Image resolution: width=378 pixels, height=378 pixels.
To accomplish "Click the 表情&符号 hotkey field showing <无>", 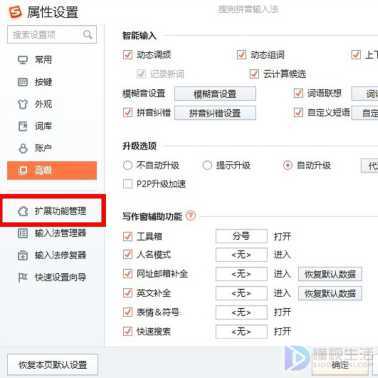I will coord(241,312).
